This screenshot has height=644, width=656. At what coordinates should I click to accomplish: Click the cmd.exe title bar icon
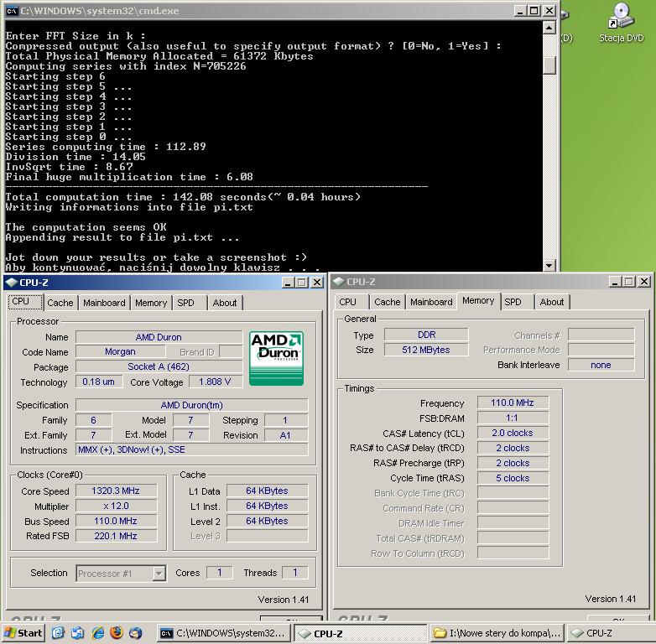click(x=12, y=11)
